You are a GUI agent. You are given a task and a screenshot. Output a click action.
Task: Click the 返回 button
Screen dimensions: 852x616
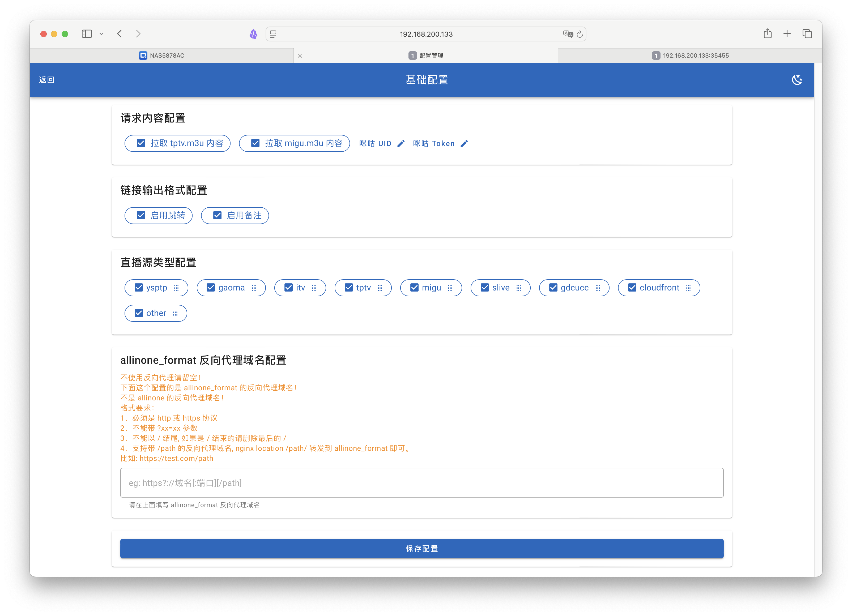[46, 79]
